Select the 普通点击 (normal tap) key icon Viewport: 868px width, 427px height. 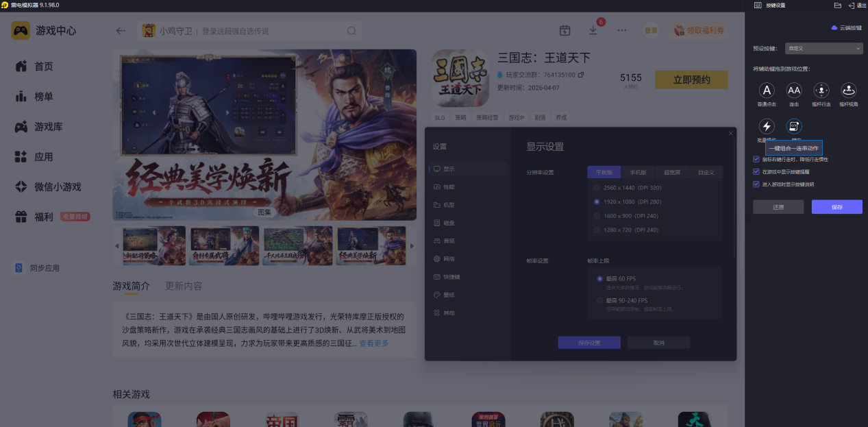point(767,90)
